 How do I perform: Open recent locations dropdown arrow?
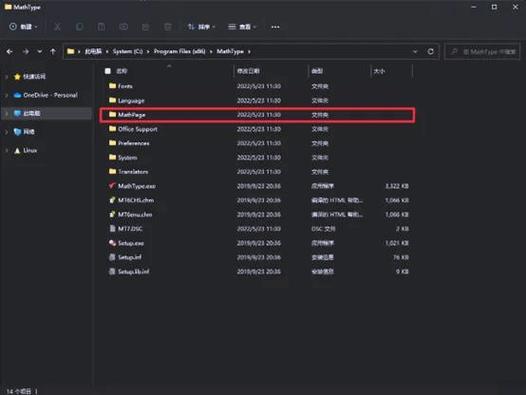(x=40, y=52)
